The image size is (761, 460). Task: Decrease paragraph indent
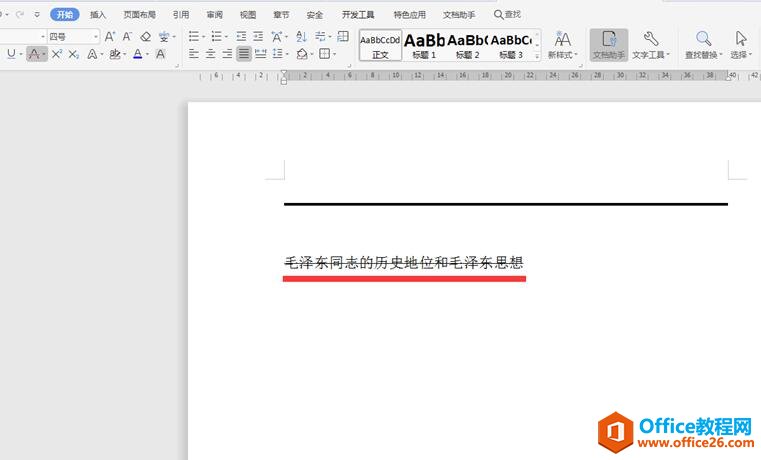point(241,36)
